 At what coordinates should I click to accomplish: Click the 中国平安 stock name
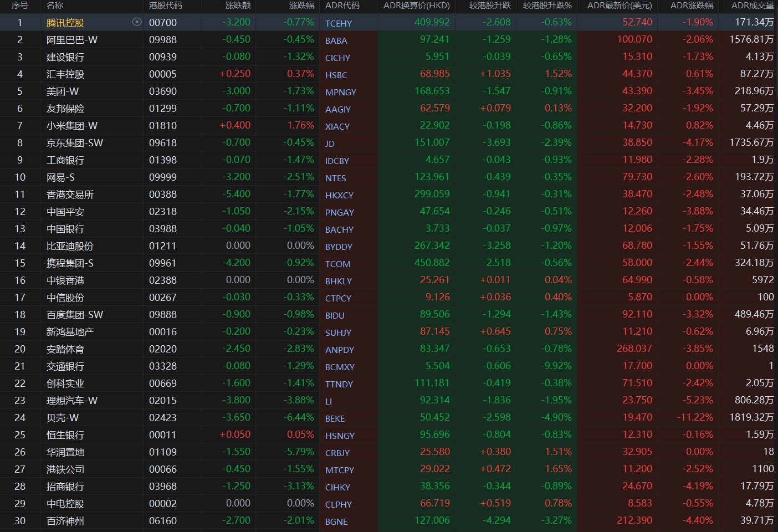[x=65, y=212]
